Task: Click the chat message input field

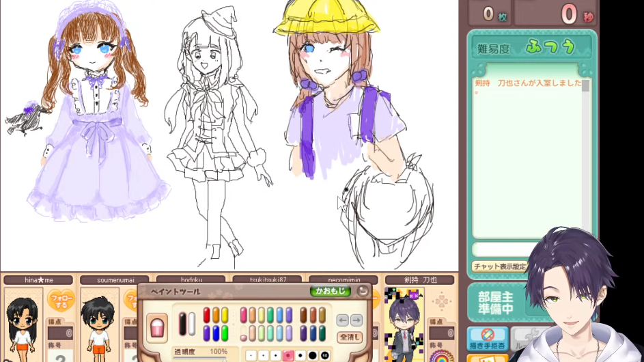Action: tap(501, 249)
